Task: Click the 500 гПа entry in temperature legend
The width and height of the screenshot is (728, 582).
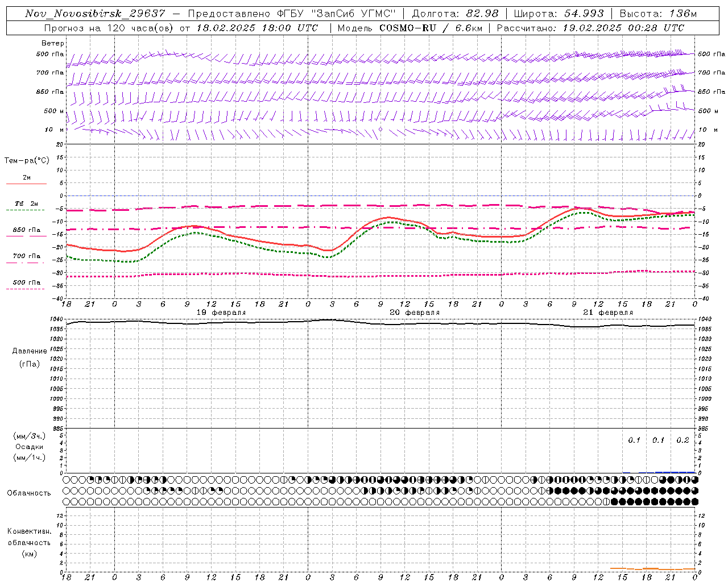Action: click(x=27, y=282)
